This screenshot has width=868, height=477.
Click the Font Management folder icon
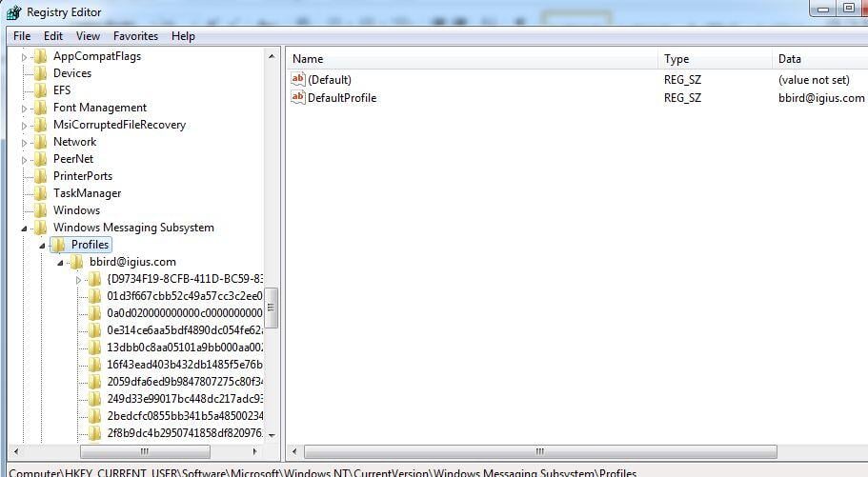click(41, 108)
